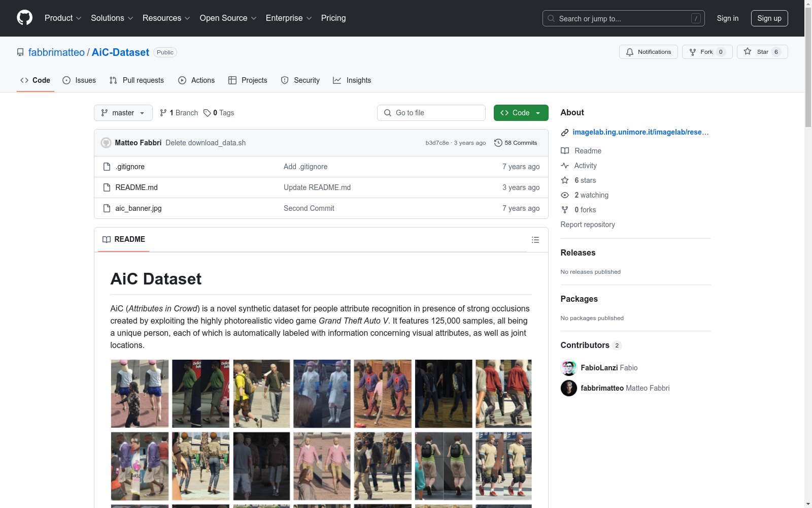Switch to the Insights tab
Viewport: 812px width, 508px height.
(x=352, y=80)
